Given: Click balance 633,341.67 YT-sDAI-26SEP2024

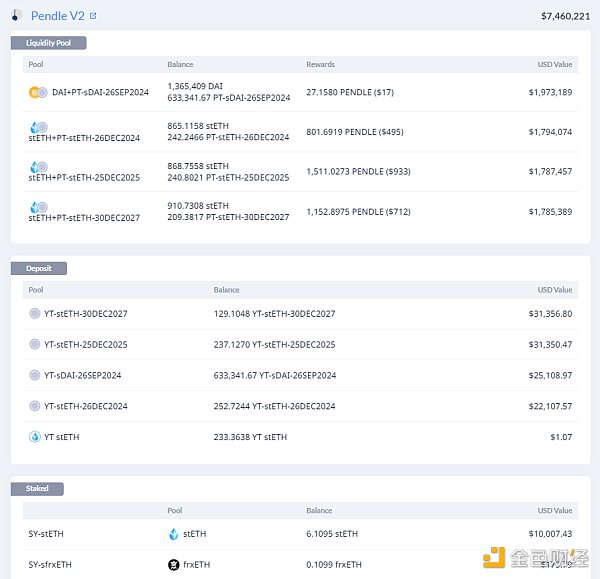Looking at the screenshot, I should [275, 375].
